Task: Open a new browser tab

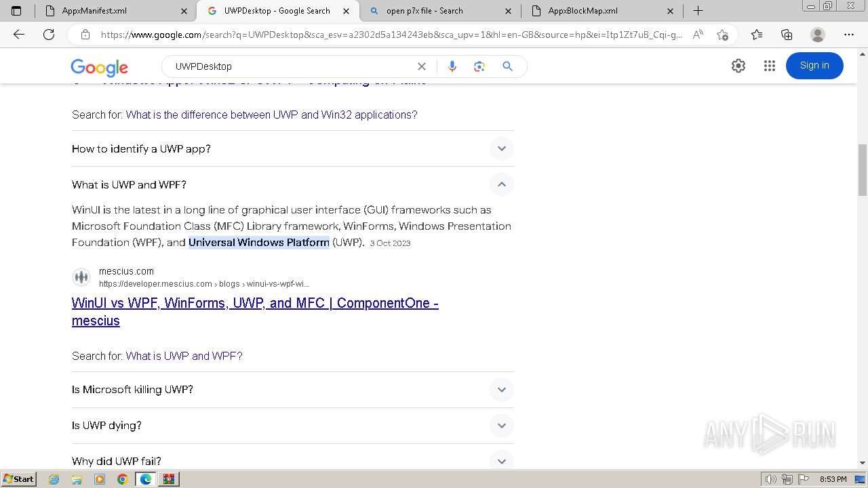Action: click(x=698, y=11)
